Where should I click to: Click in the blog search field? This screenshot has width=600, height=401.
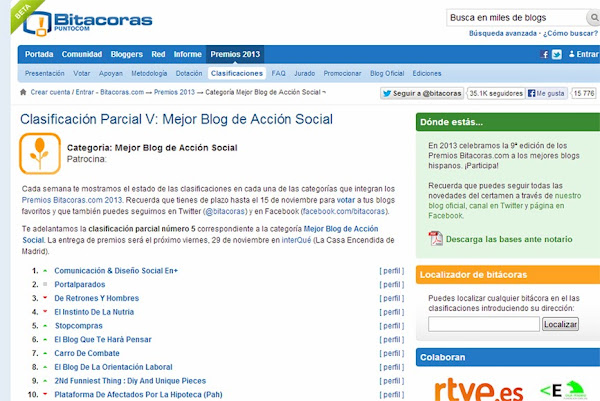tap(516, 18)
